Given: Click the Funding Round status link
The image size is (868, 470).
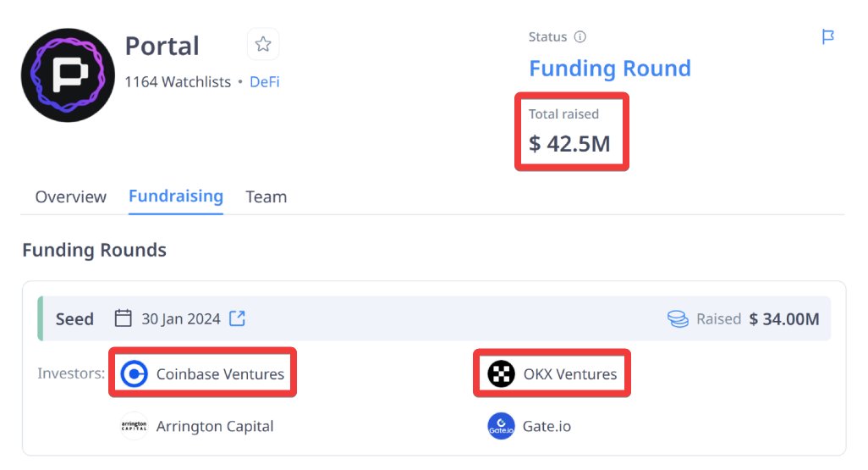Looking at the screenshot, I should tap(610, 69).
